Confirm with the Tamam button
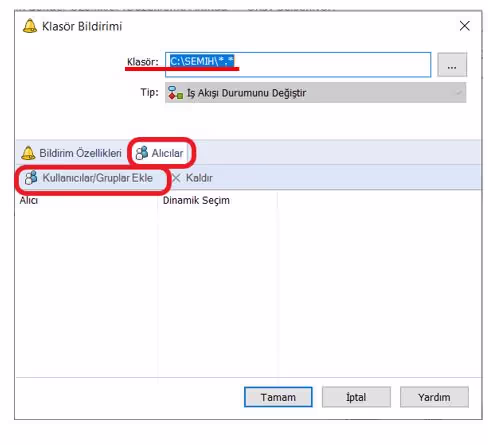 278,397
